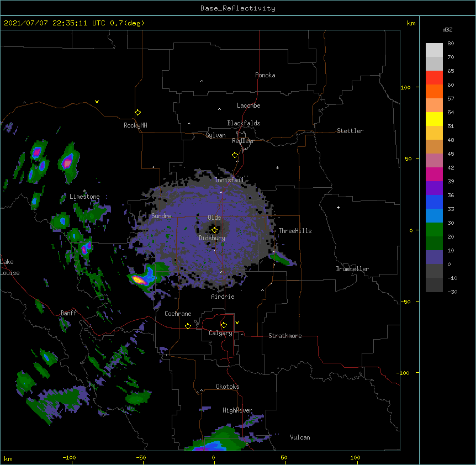Click the RedDeer label
This screenshot has height=465, width=476.
pyautogui.click(x=243, y=141)
